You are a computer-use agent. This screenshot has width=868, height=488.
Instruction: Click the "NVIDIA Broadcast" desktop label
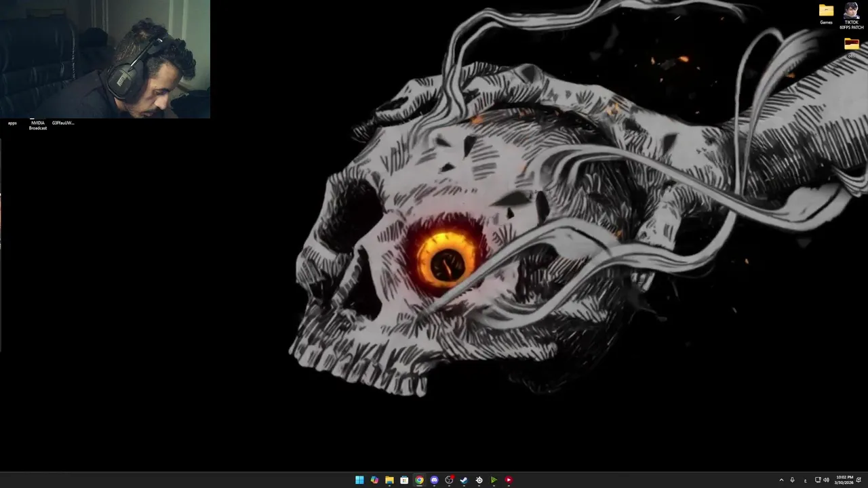(38, 125)
